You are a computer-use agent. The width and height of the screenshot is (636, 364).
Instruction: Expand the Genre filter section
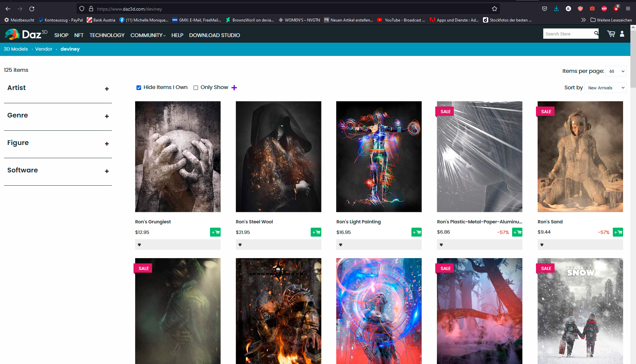(107, 116)
